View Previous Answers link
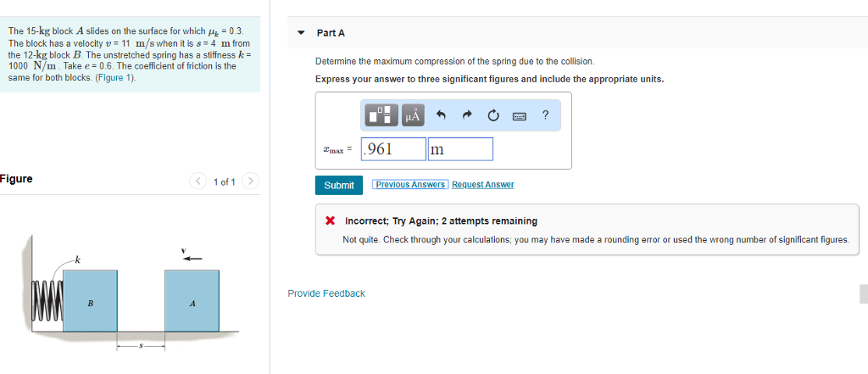Viewport: 868px width, 374px height. [410, 185]
